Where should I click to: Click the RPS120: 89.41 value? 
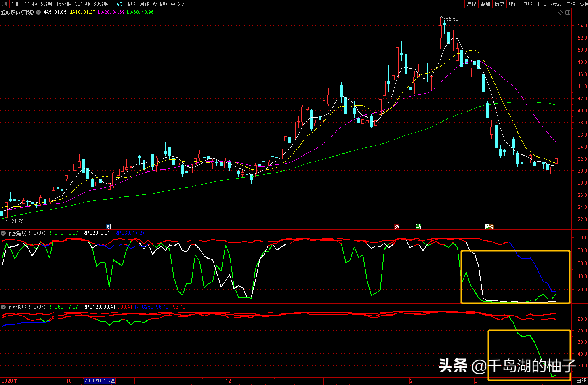tap(99, 307)
